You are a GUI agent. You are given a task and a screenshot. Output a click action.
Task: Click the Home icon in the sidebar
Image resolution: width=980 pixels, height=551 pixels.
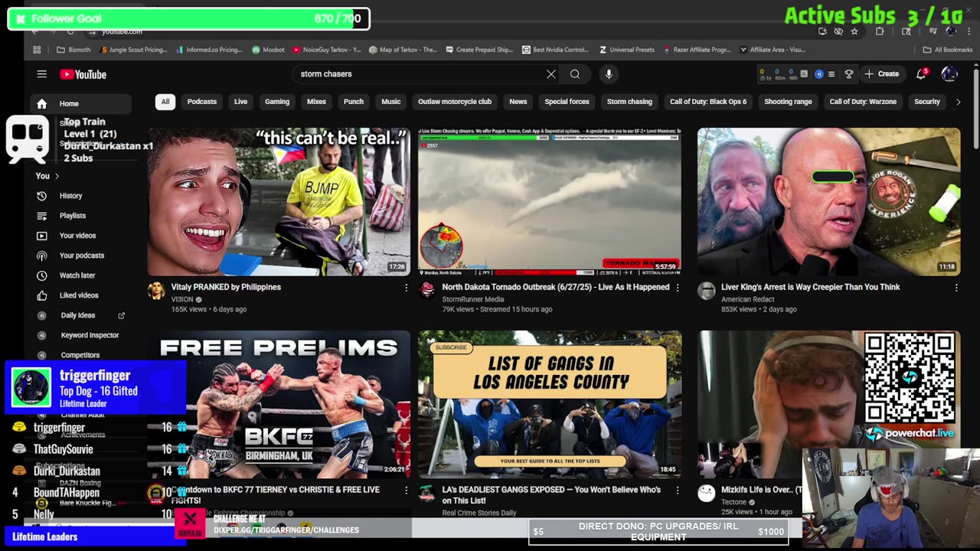[x=42, y=104]
